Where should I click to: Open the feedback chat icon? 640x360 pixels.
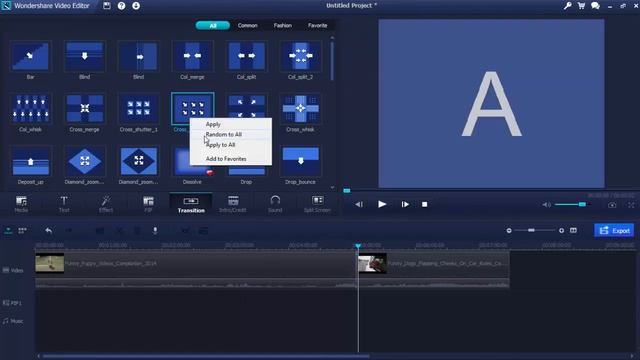tap(596, 6)
